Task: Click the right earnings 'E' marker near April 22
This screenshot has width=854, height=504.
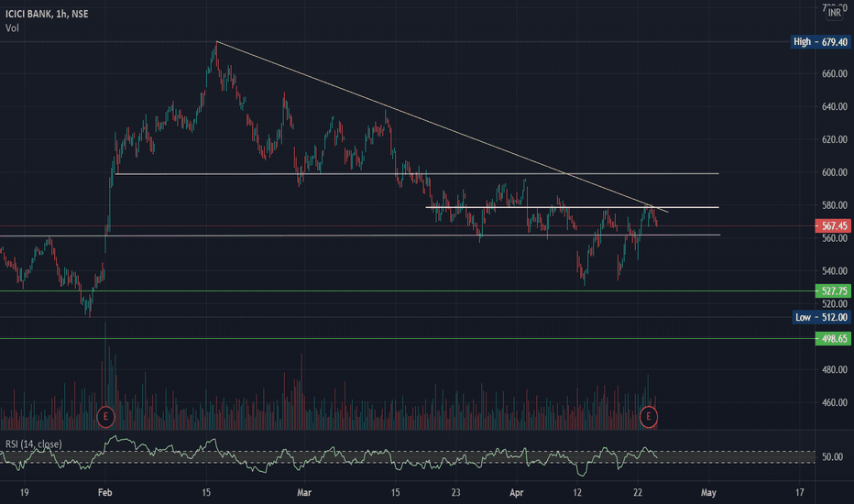Action: [648, 417]
